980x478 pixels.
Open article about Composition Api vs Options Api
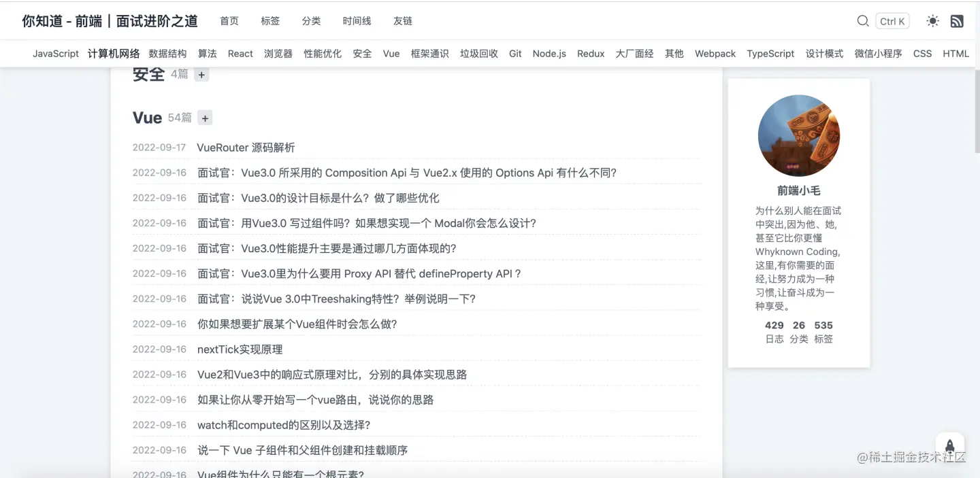[x=407, y=173]
